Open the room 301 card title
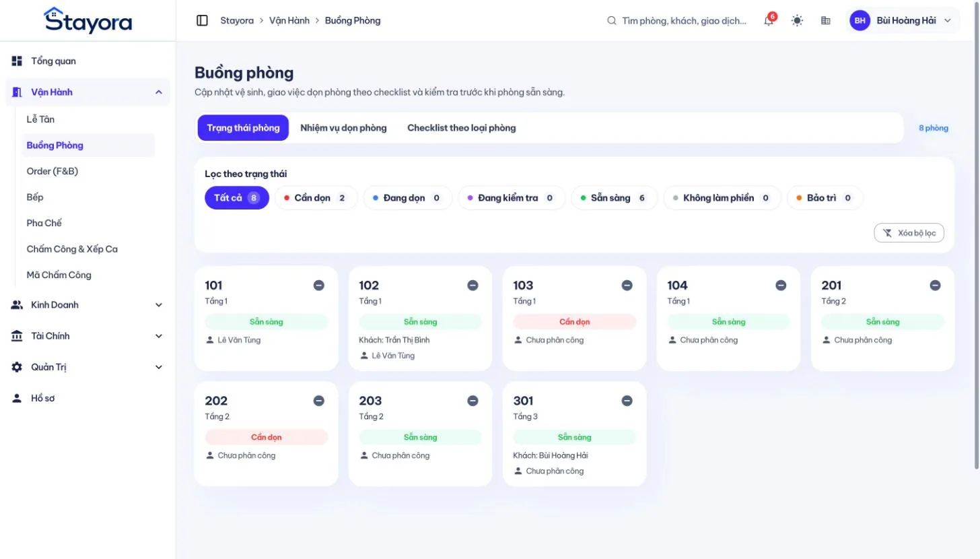980x559 pixels. [523, 401]
